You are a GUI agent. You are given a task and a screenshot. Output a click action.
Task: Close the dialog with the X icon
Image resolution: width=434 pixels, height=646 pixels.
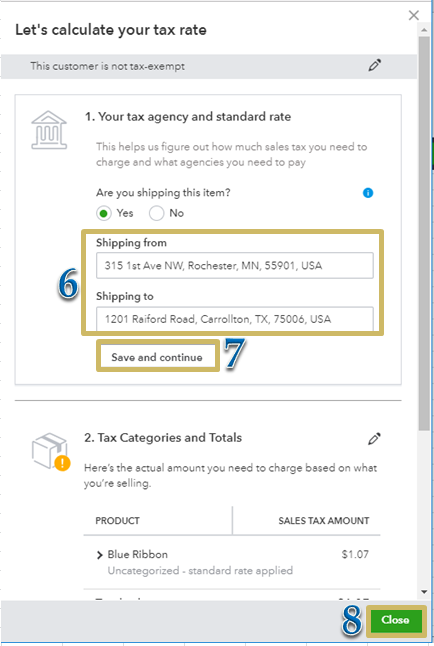(x=413, y=16)
